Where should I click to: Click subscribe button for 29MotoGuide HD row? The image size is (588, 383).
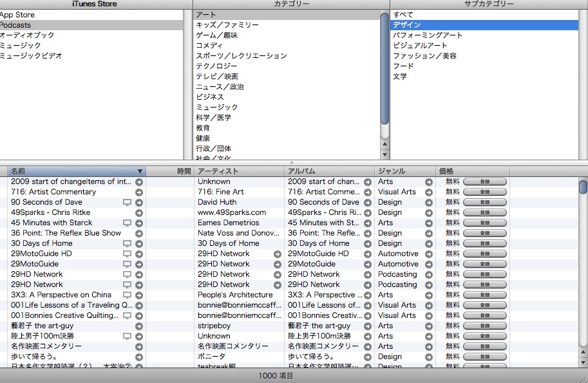point(485,254)
